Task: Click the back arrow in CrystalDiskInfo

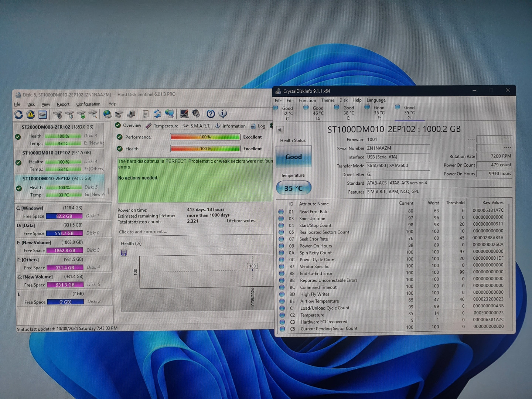Action: click(x=280, y=130)
